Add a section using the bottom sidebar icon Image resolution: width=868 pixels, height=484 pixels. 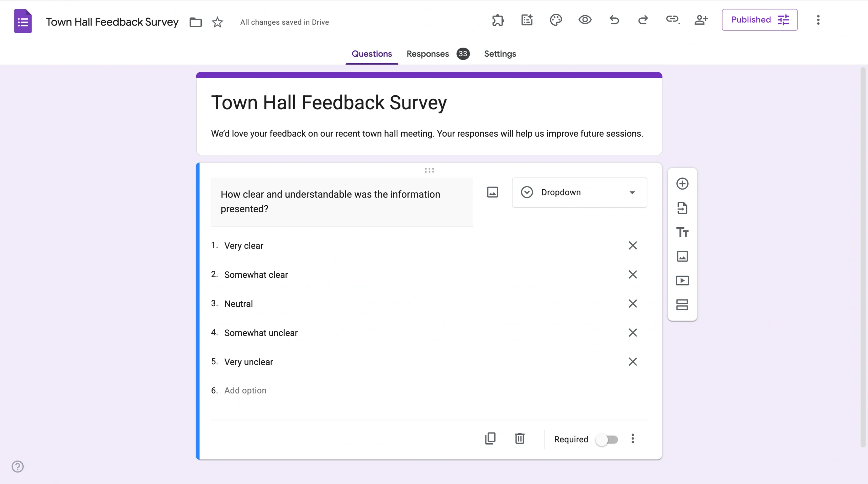point(683,305)
